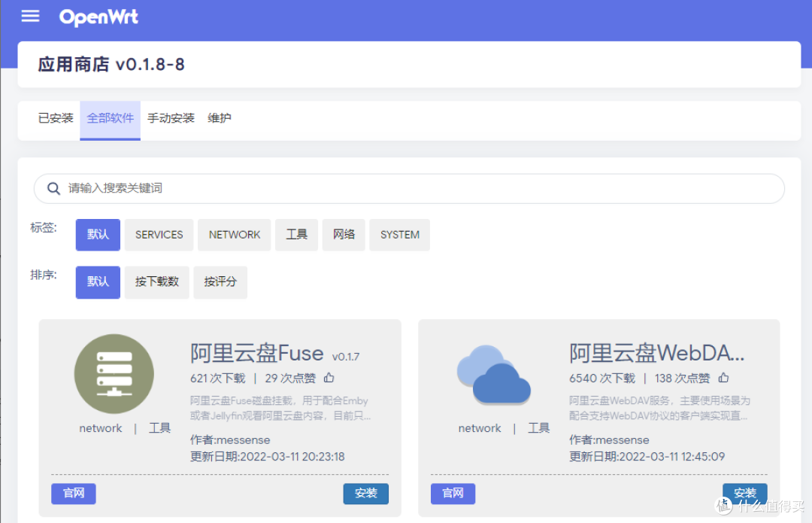Click 作者:messense on WebDAV card

(x=609, y=440)
